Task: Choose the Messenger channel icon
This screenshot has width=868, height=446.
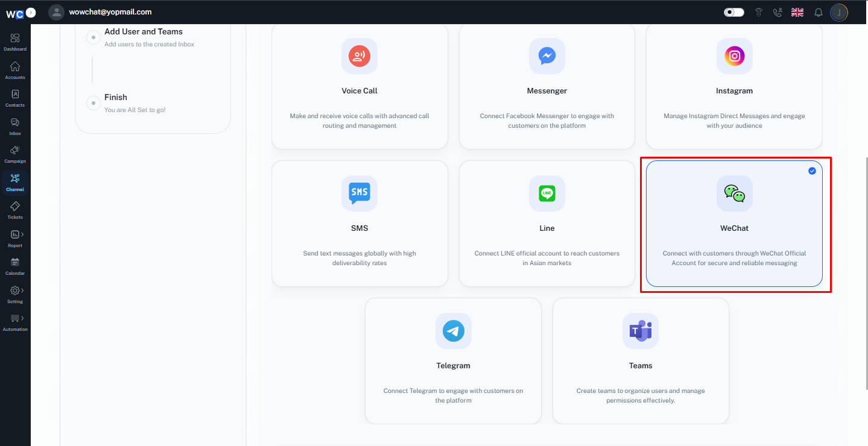Action: coord(547,56)
